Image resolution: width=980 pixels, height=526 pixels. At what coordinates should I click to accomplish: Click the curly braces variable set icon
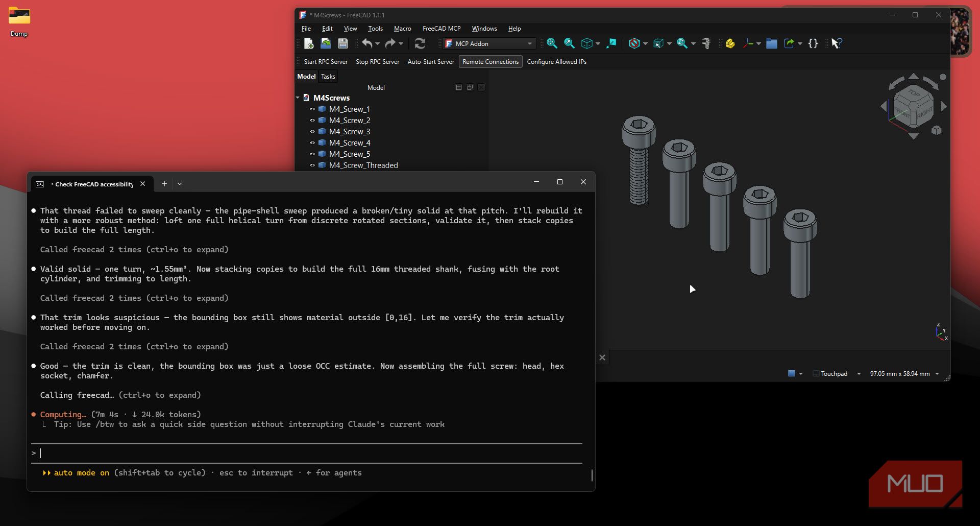tap(813, 43)
